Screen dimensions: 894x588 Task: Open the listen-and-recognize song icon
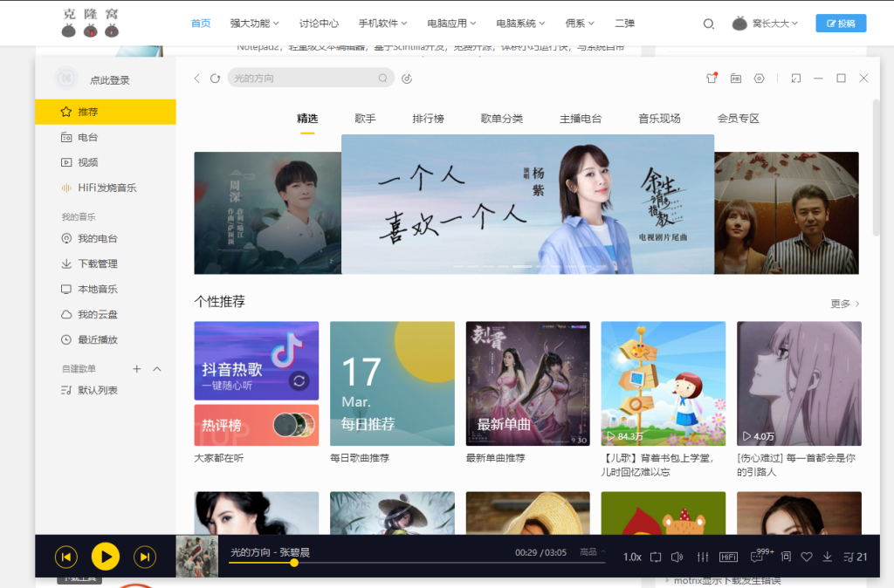point(407,79)
